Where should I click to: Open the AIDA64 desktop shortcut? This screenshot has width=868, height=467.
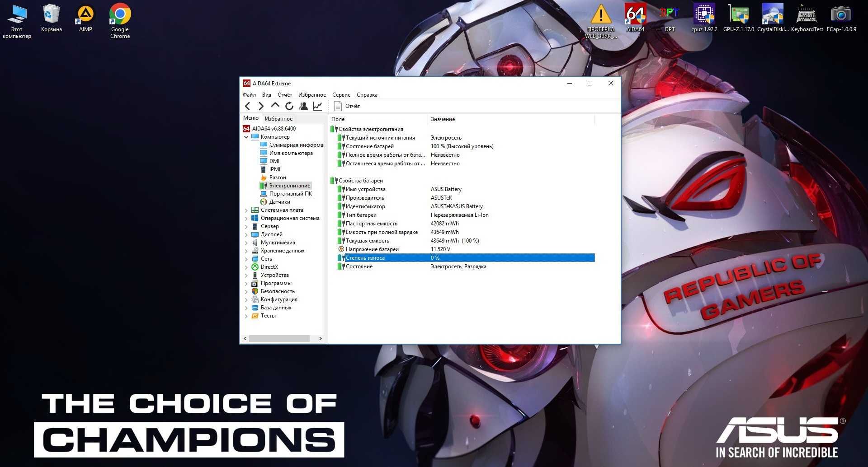tap(635, 18)
